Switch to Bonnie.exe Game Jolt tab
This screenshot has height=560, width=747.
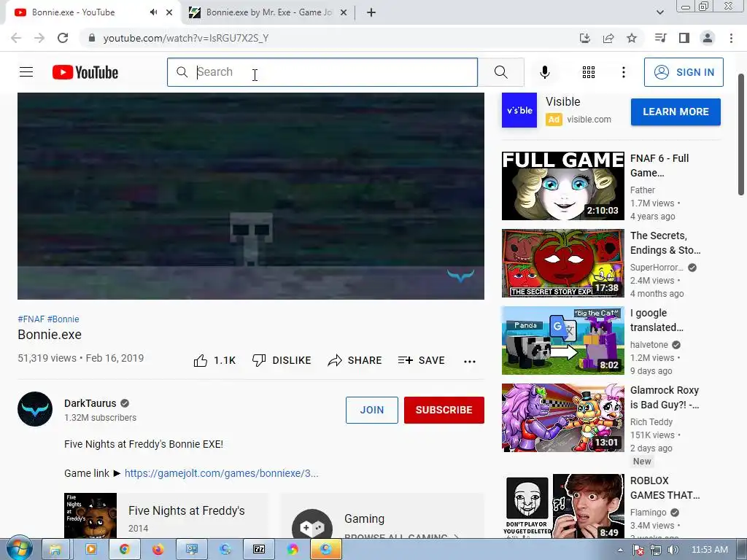pyautogui.click(x=267, y=12)
